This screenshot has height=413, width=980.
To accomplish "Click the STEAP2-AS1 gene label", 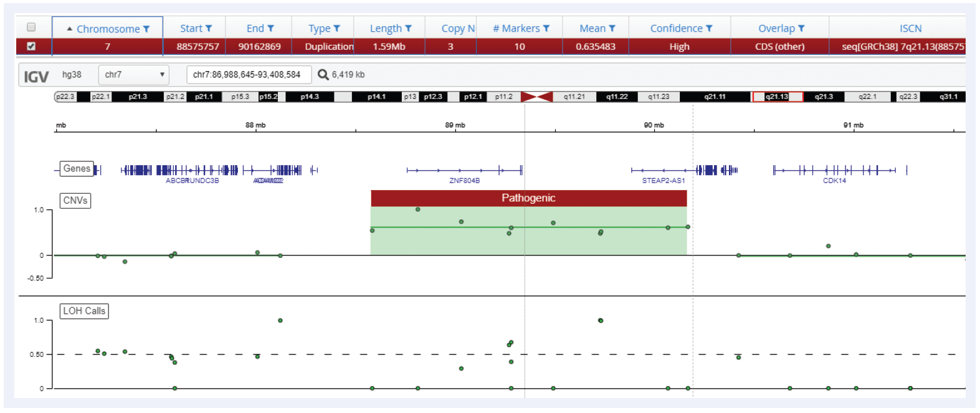I will [x=664, y=181].
